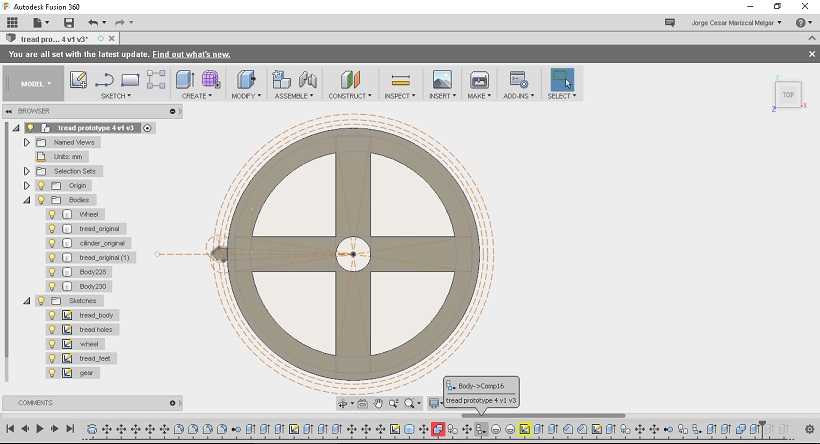The width and height of the screenshot is (820, 444).
Task: Select the Press Pull tool icon
Action: coord(246,79)
